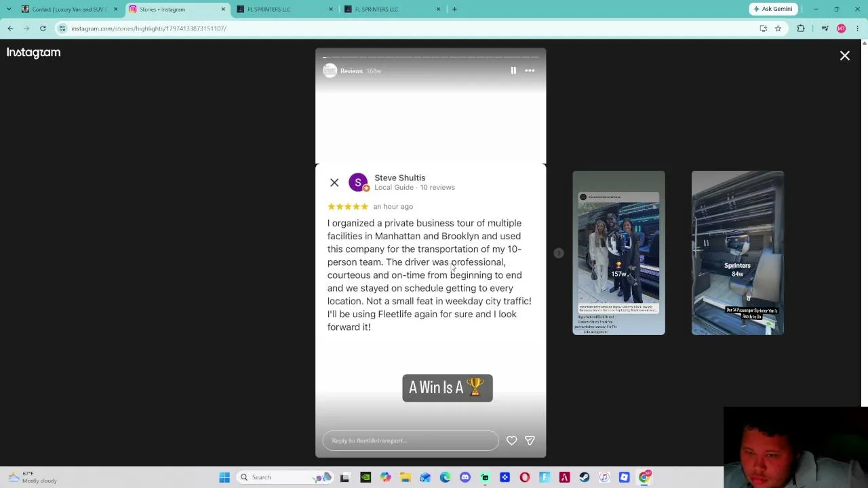The height and width of the screenshot is (488, 868).
Task: Open Ask Gemini
Action: [x=772, y=9]
